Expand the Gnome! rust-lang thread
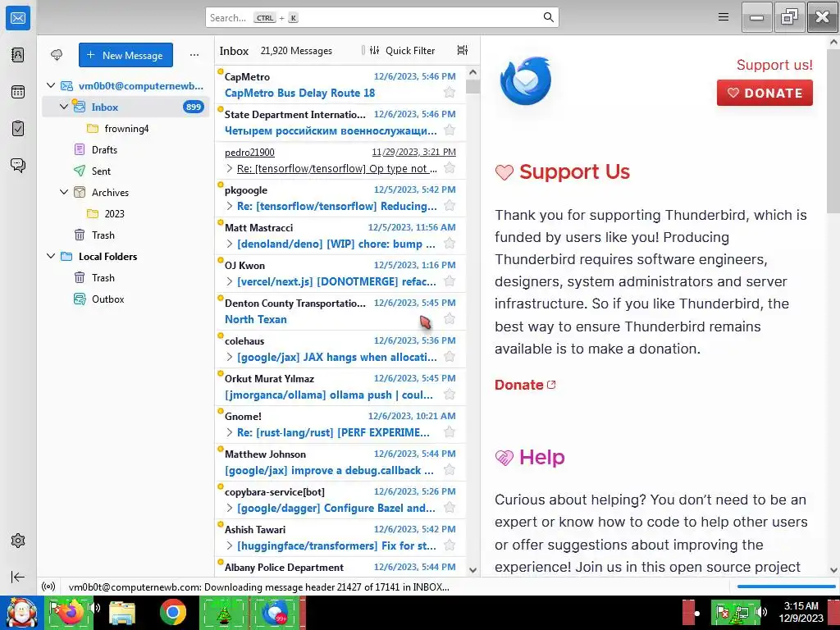Viewport: 840px width, 630px height. click(230, 432)
